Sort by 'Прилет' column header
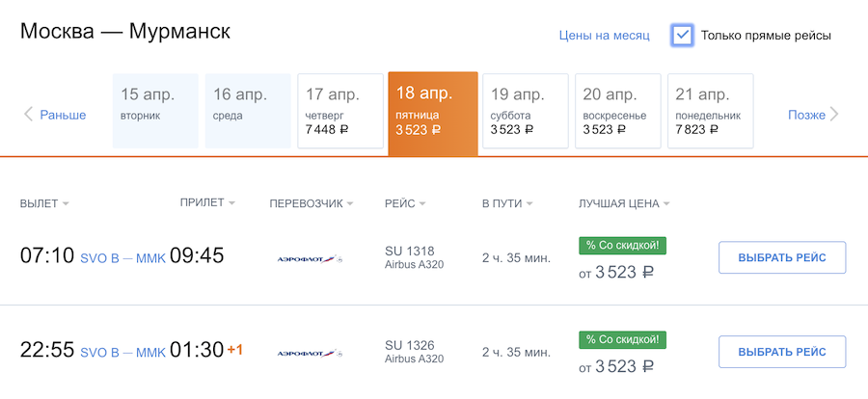This screenshot has height=399, width=868. [207, 202]
